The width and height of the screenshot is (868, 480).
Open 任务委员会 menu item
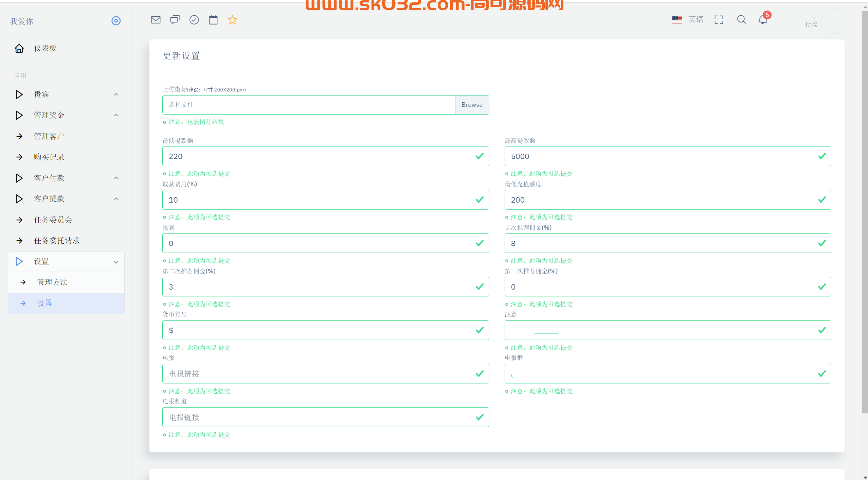(x=53, y=220)
